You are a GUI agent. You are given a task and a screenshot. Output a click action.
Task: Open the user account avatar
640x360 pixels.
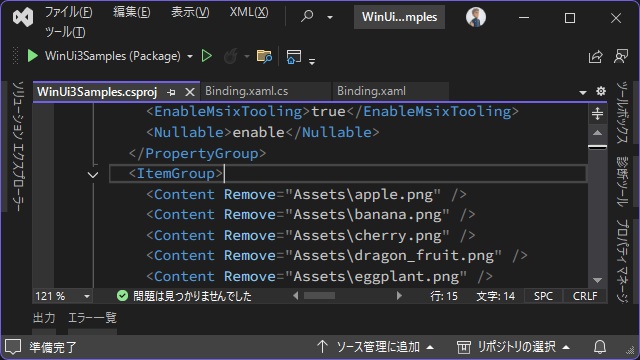point(476,17)
